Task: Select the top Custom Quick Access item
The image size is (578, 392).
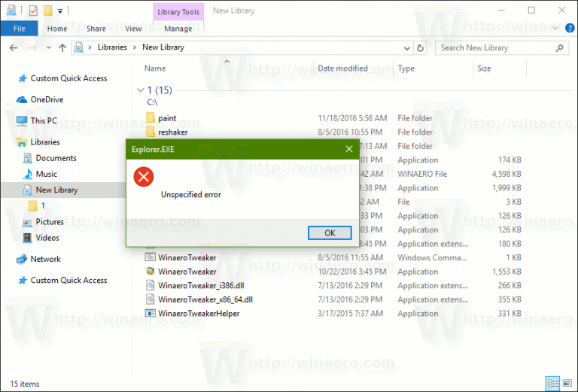Action: pos(68,78)
